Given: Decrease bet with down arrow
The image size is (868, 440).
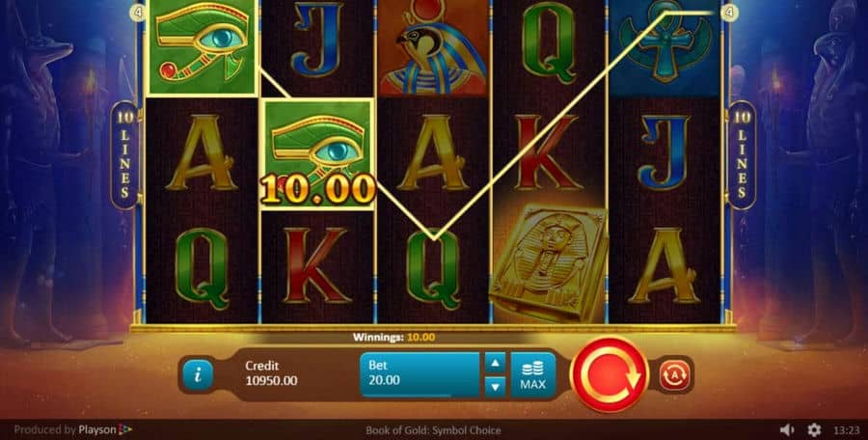Looking at the screenshot, I should point(496,387).
